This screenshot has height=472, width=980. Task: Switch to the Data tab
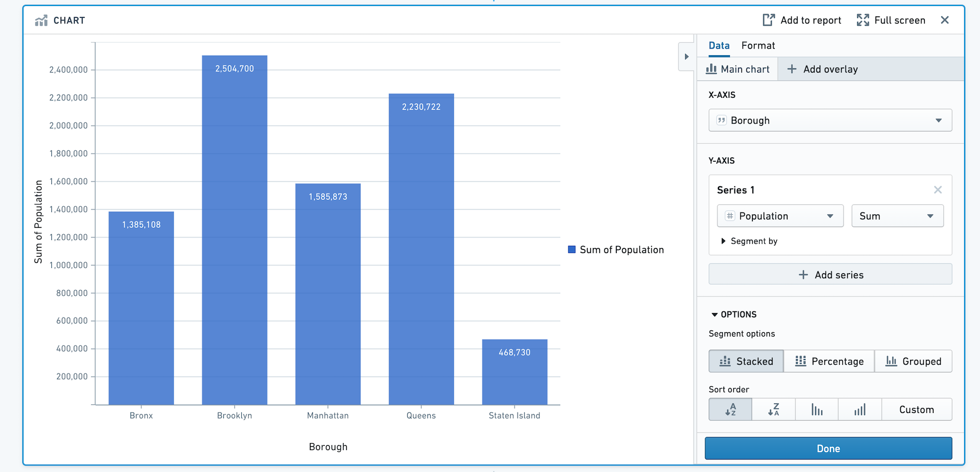point(719,45)
